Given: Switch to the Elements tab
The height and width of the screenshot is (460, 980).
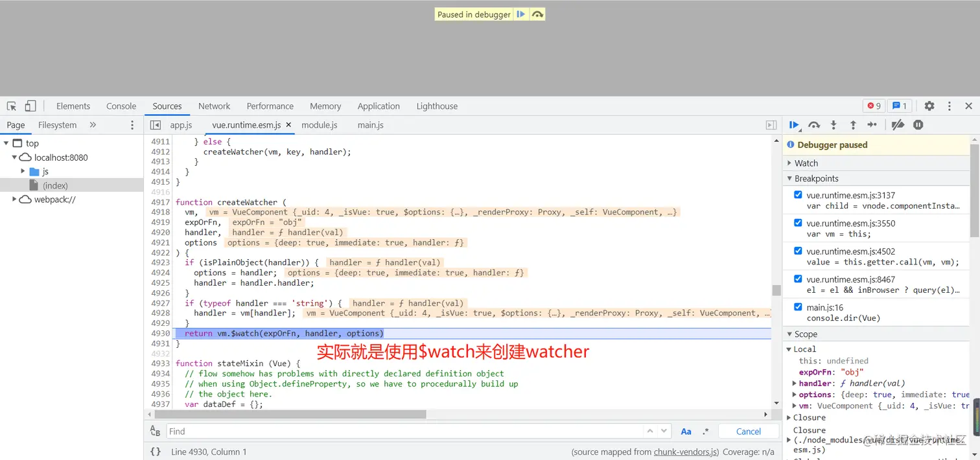Looking at the screenshot, I should 73,106.
